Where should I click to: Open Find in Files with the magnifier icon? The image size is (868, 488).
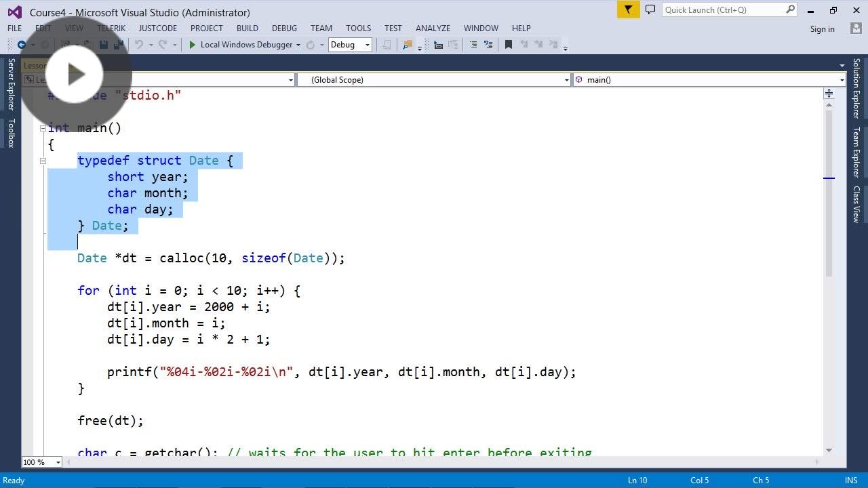pos(406,44)
